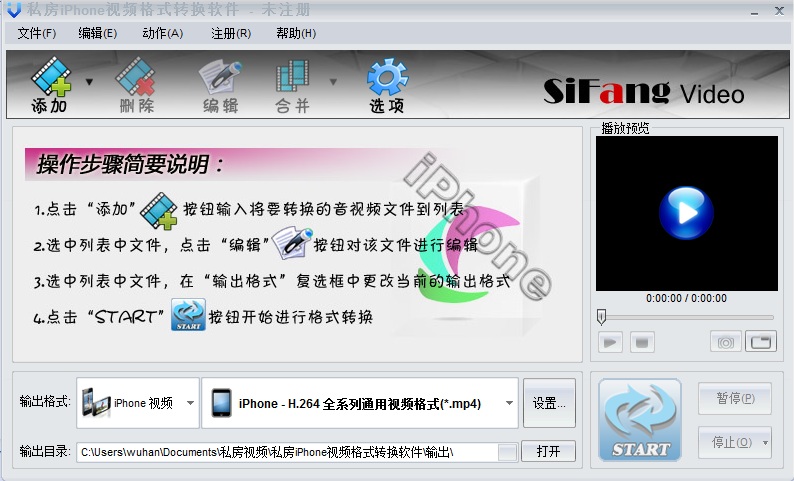Click the 设置... button

(549, 403)
